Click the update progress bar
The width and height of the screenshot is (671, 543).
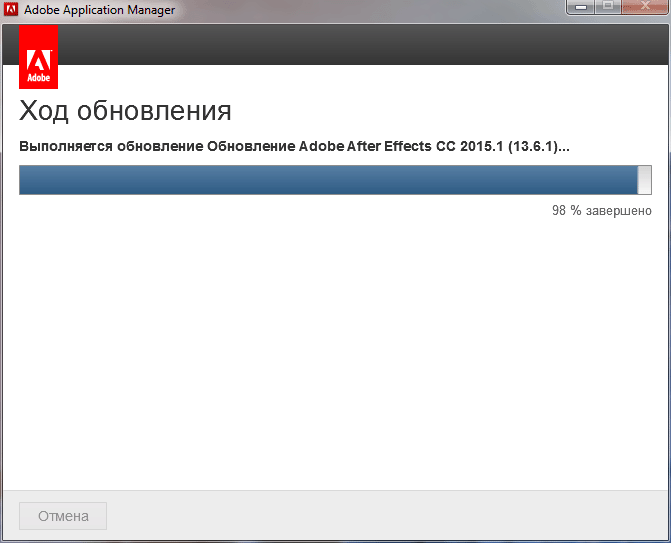[335, 180]
